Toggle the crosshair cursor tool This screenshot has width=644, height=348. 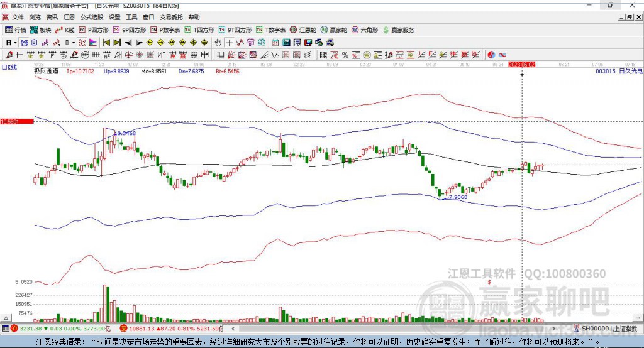pyautogui.click(x=229, y=43)
